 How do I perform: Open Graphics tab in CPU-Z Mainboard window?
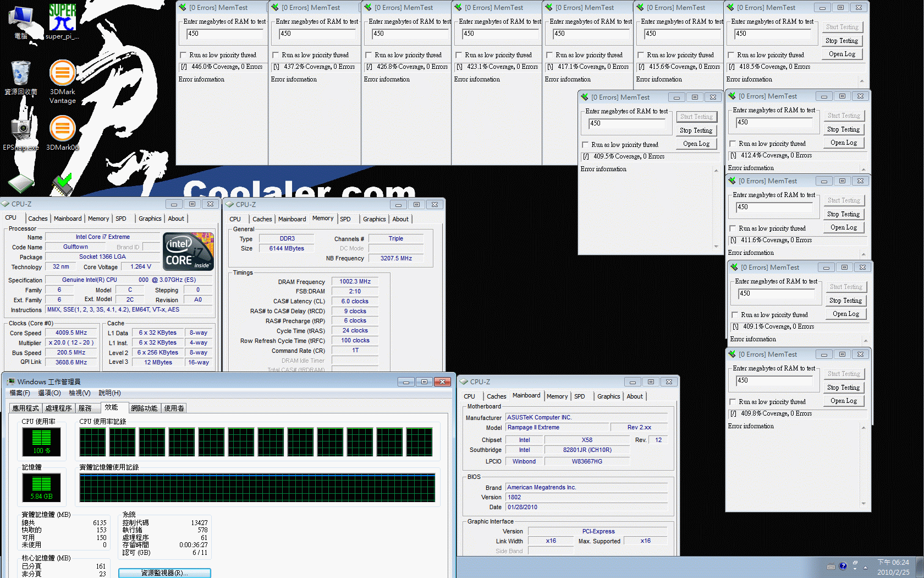pyautogui.click(x=608, y=396)
